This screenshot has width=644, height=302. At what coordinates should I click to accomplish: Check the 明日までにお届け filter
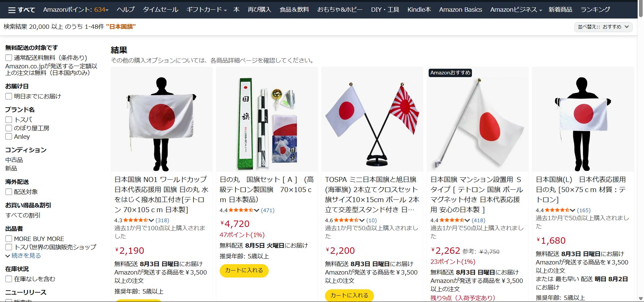pos(9,96)
